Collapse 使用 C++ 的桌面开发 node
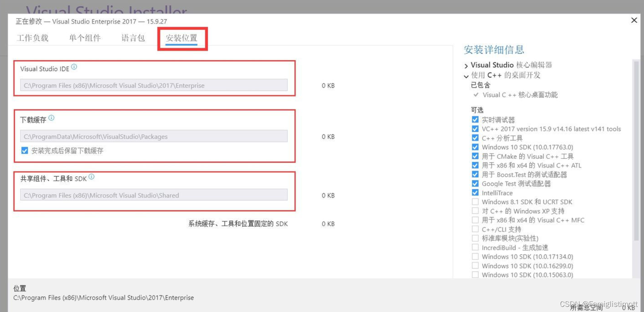 coord(466,76)
